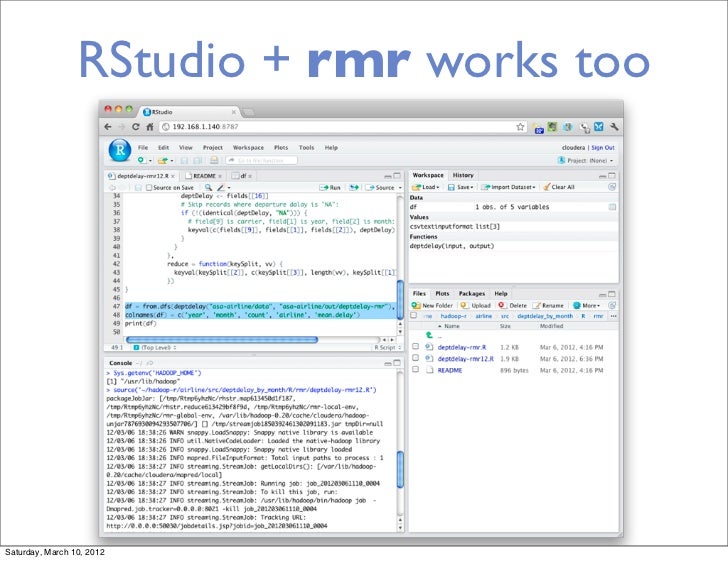Open the Tools menu
This screenshot has width=728, height=561.
[x=306, y=147]
